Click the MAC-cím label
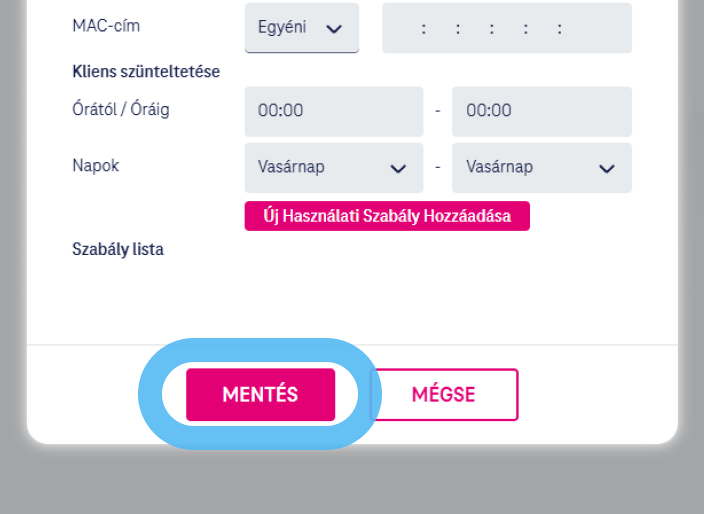This screenshot has width=704, height=514. (106, 26)
